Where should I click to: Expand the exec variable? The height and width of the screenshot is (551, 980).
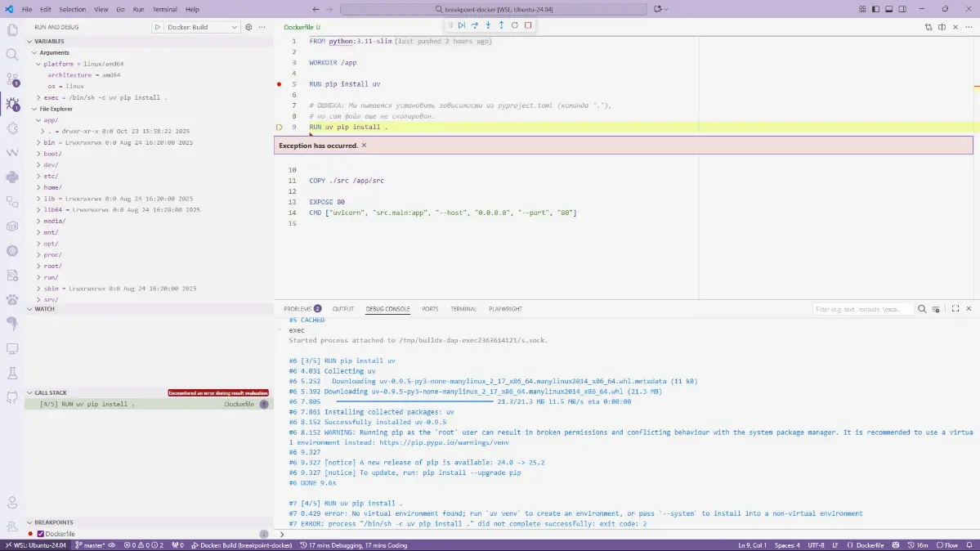tap(38, 97)
